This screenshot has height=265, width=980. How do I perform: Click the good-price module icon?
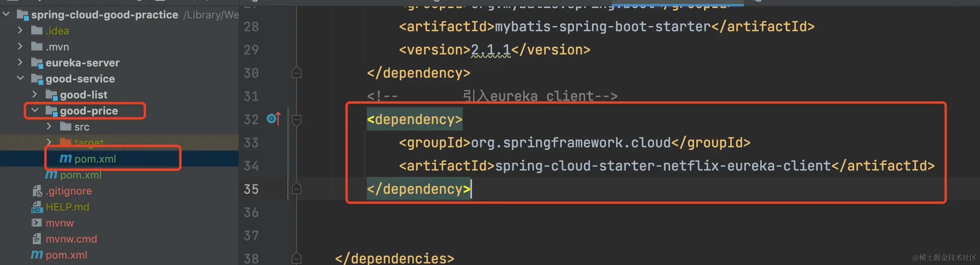pyautogui.click(x=52, y=111)
